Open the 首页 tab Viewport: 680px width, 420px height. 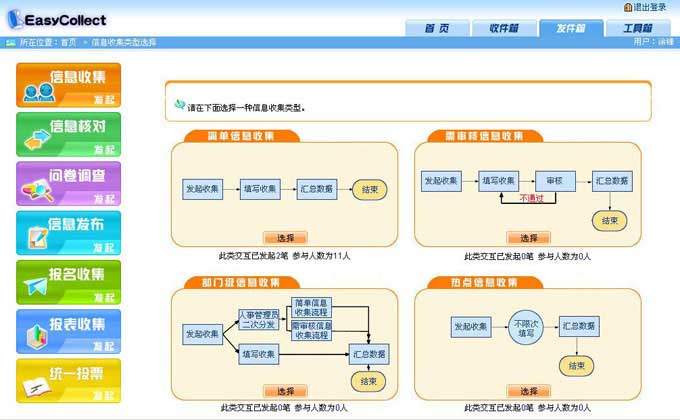(x=437, y=28)
